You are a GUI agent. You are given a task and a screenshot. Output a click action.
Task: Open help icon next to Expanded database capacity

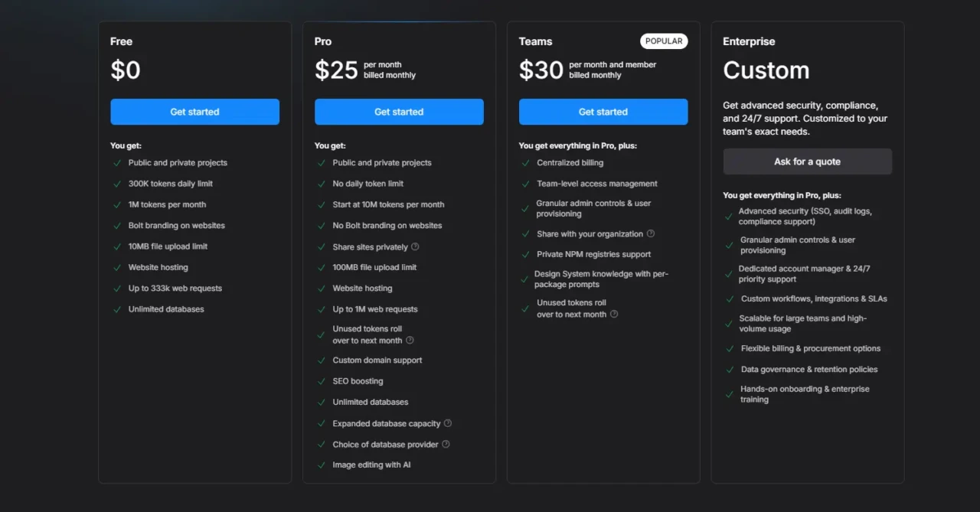point(448,423)
